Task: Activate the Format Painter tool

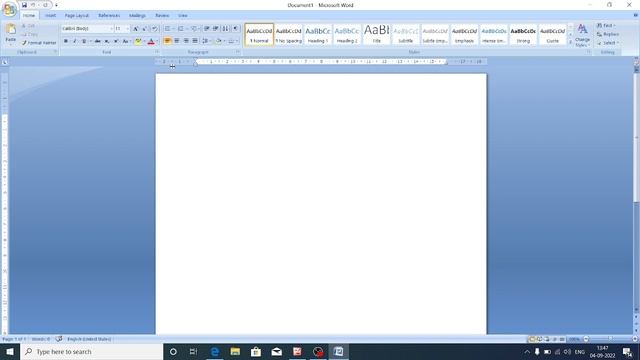Action: tap(39, 43)
